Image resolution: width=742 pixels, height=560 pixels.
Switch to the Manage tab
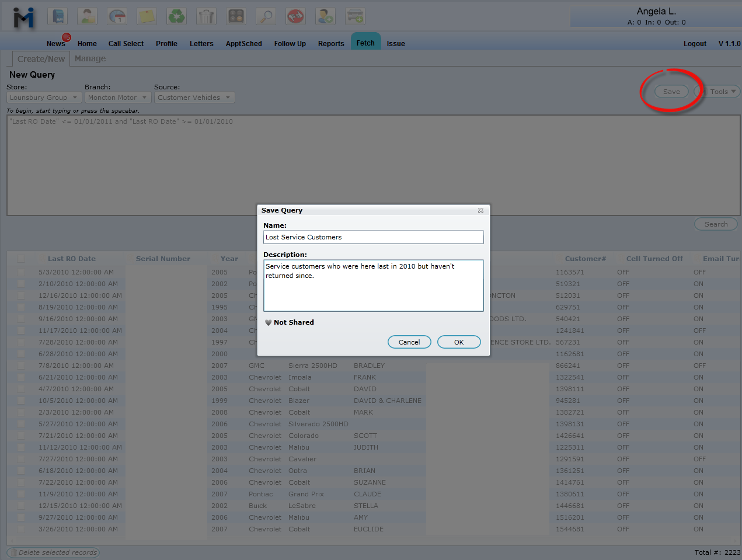pos(90,59)
